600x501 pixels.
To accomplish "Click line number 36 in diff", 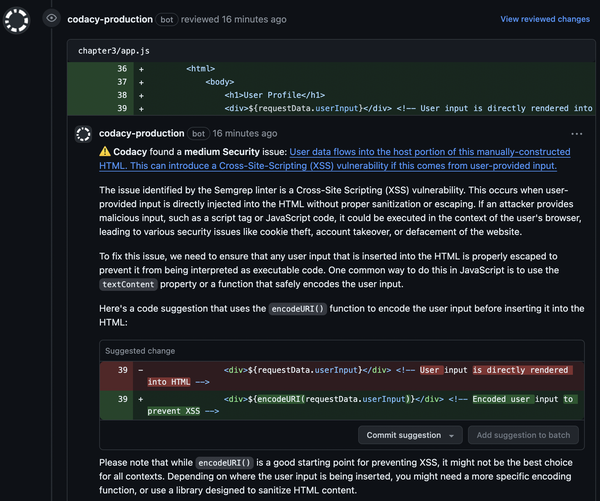I will 123,68.
